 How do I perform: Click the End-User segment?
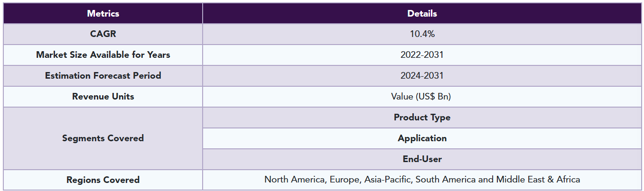tap(422, 159)
